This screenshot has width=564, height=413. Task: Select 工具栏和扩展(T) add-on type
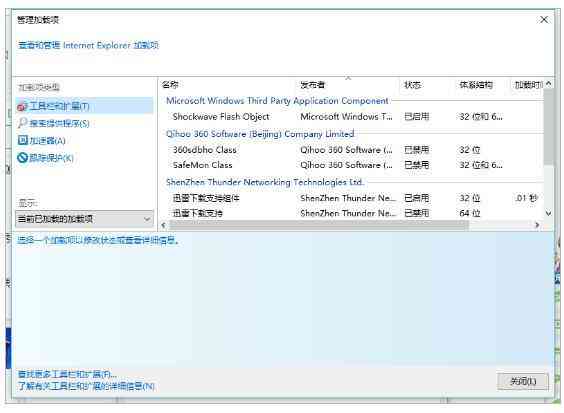coord(85,106)
